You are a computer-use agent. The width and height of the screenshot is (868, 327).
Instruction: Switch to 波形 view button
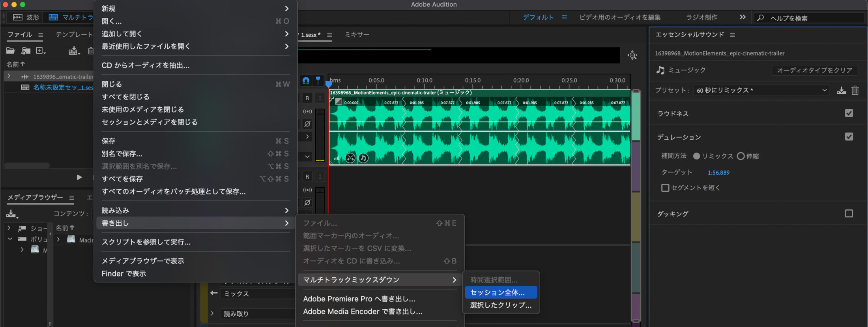pyautogui.click(x=26, y=17)
